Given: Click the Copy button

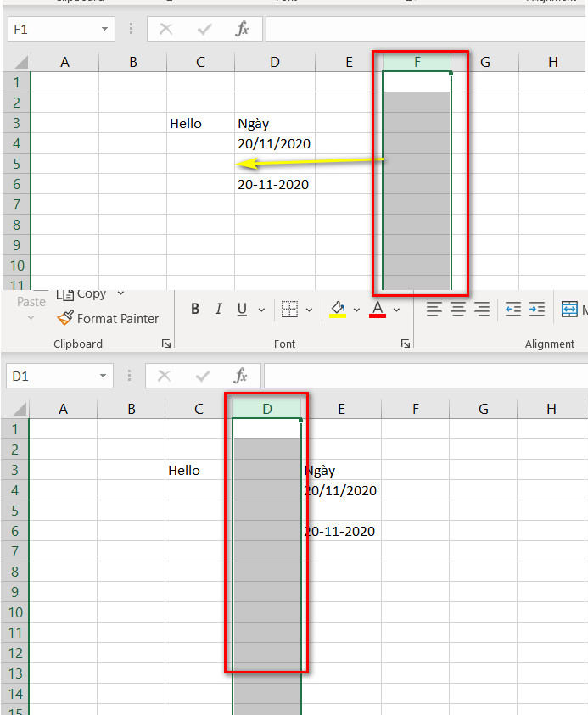Looking at the screenshot, I should (x=81, y=294).
